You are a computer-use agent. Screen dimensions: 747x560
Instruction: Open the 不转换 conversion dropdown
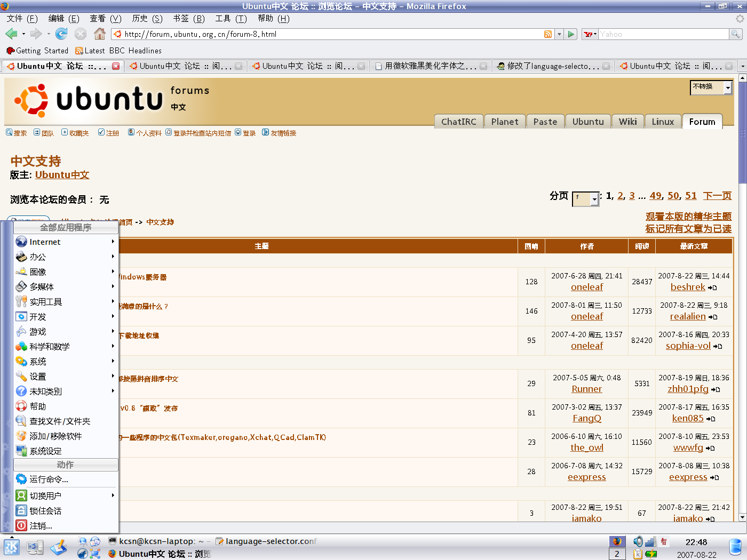[x=711, y=87]
